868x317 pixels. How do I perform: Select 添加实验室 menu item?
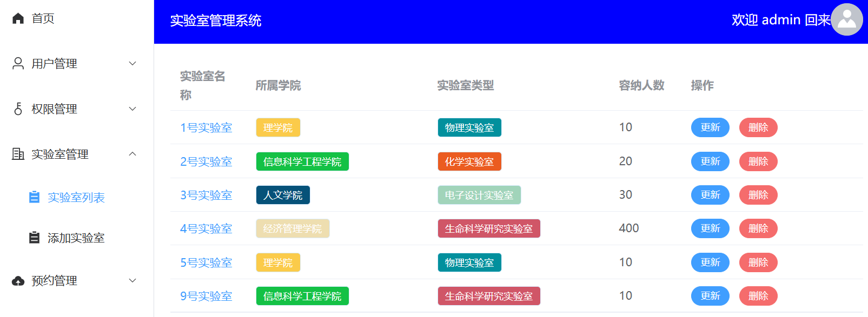tap(76, 238)
